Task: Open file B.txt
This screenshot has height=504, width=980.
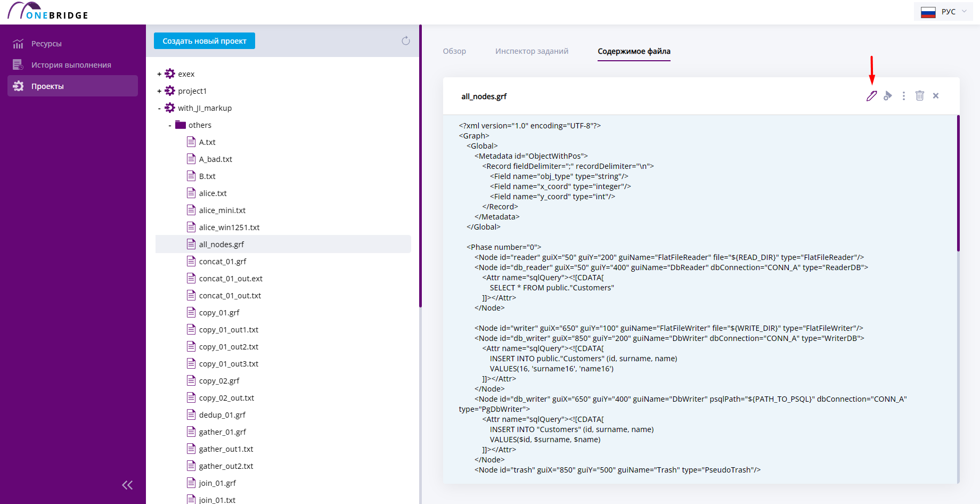Action: [x=207, y=176]
